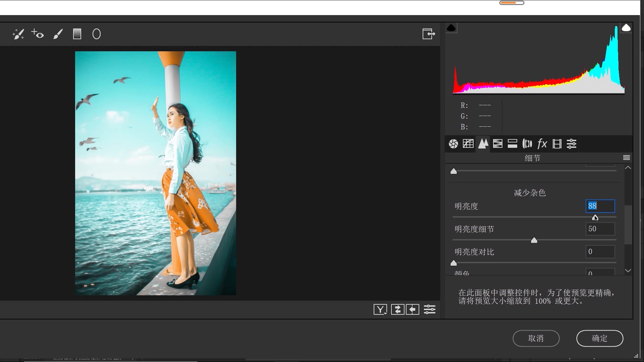Open the fx Effects panel

(542, 144)
